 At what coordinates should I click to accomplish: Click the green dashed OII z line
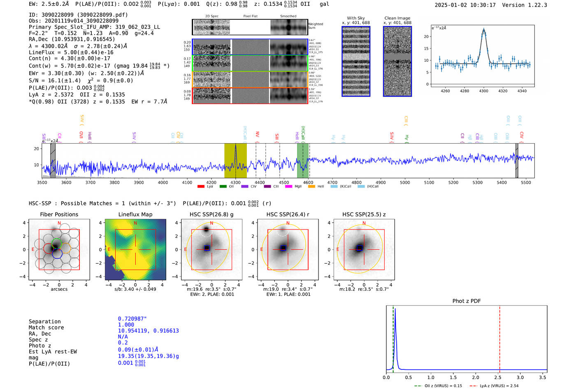[393, 339]
